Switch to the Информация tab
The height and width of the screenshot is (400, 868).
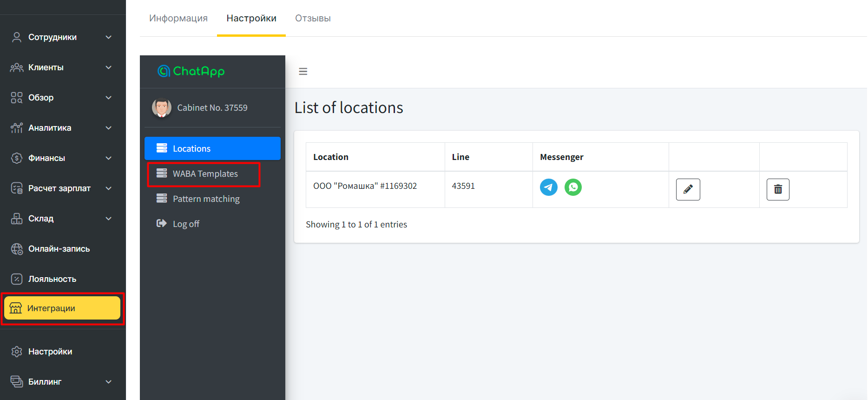(x=178, y=18)
